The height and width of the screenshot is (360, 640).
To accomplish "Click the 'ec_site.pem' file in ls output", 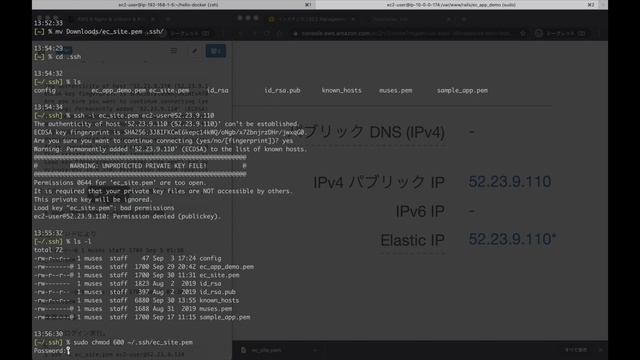I will (x=169, y=91).
